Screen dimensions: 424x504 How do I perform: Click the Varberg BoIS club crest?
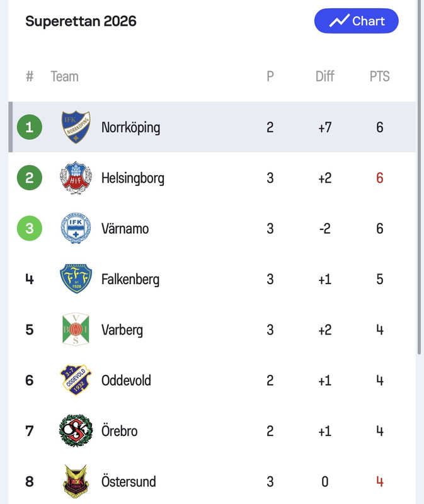tap(76, 329)
